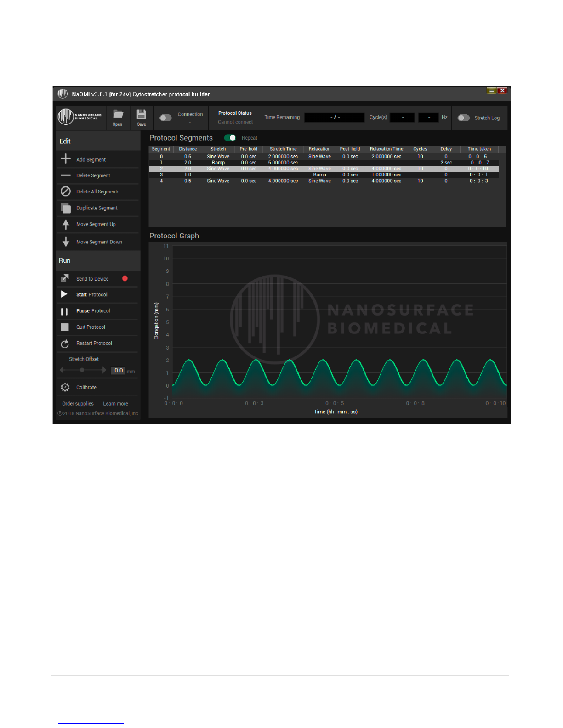Click the Cycle(s) display field

click(x=403, y=118)
